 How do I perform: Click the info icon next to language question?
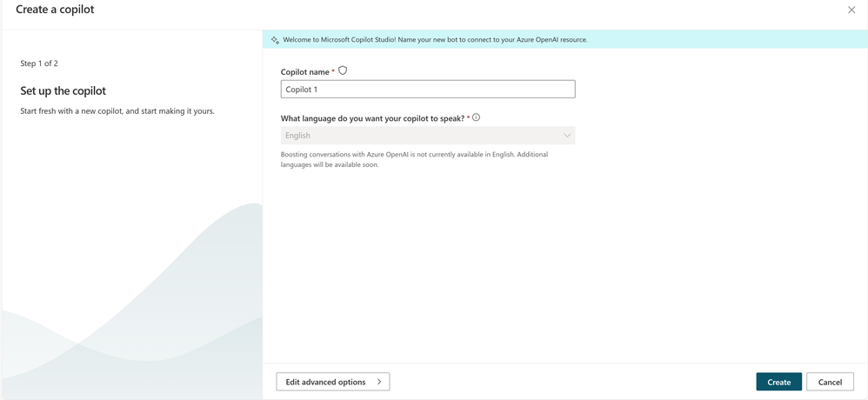[476, 118]
